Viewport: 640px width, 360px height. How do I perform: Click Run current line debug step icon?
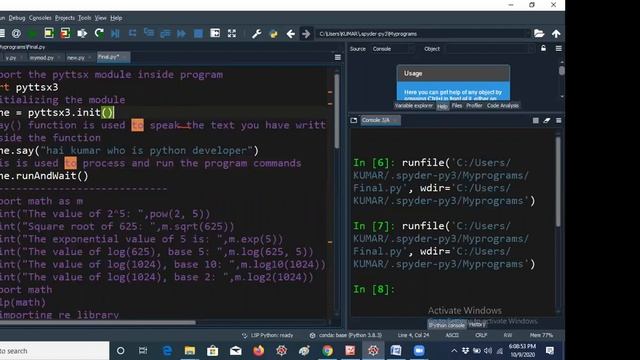(132, 33)
